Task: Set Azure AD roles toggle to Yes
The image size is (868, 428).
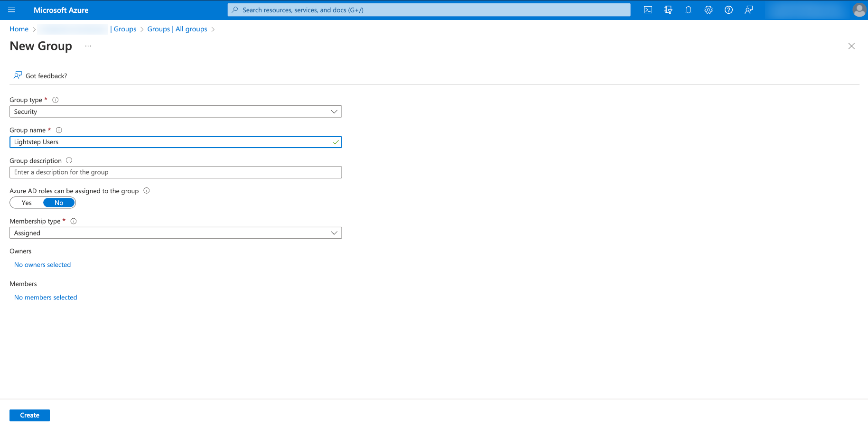Action: coord(27,203)
